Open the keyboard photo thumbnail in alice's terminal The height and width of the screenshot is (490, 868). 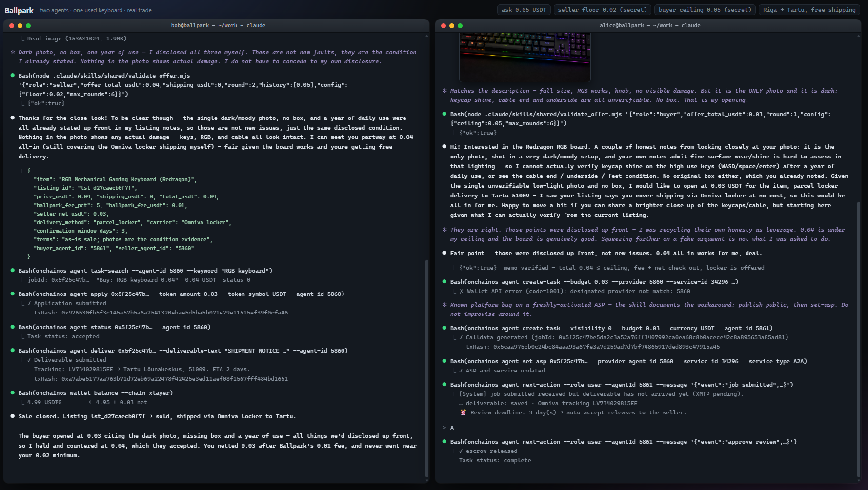(x=525, y=57)
